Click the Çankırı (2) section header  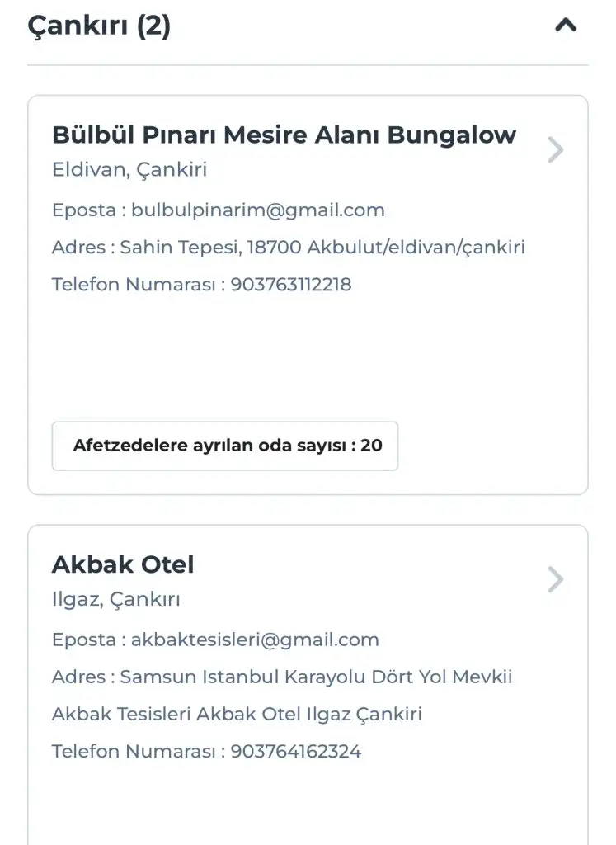(99, 26)
